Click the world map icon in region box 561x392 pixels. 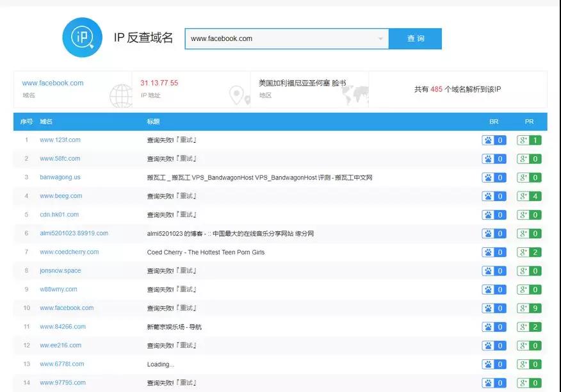[355, 95]
